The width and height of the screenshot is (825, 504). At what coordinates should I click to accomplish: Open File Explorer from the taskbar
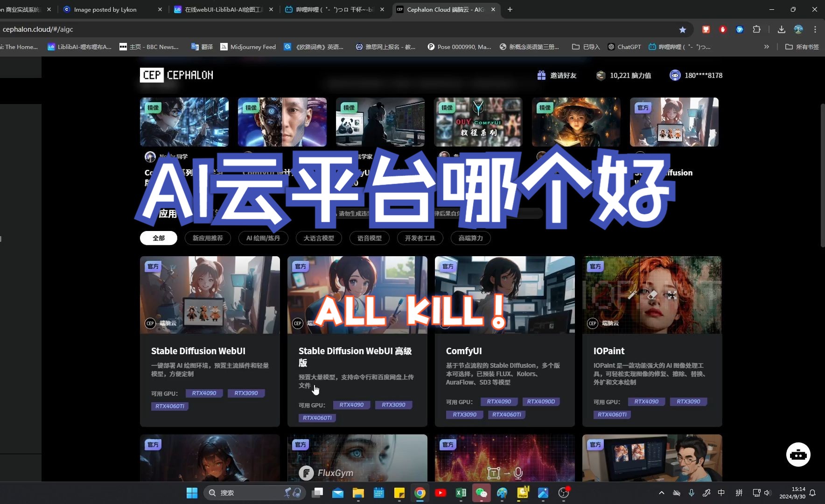pos(358,493)
